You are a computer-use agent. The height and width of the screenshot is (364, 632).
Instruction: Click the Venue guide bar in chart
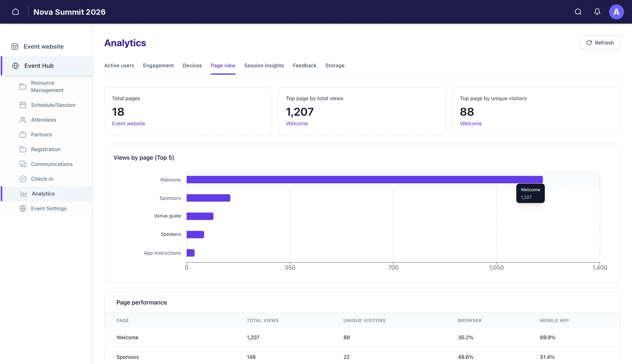(200, 216)
